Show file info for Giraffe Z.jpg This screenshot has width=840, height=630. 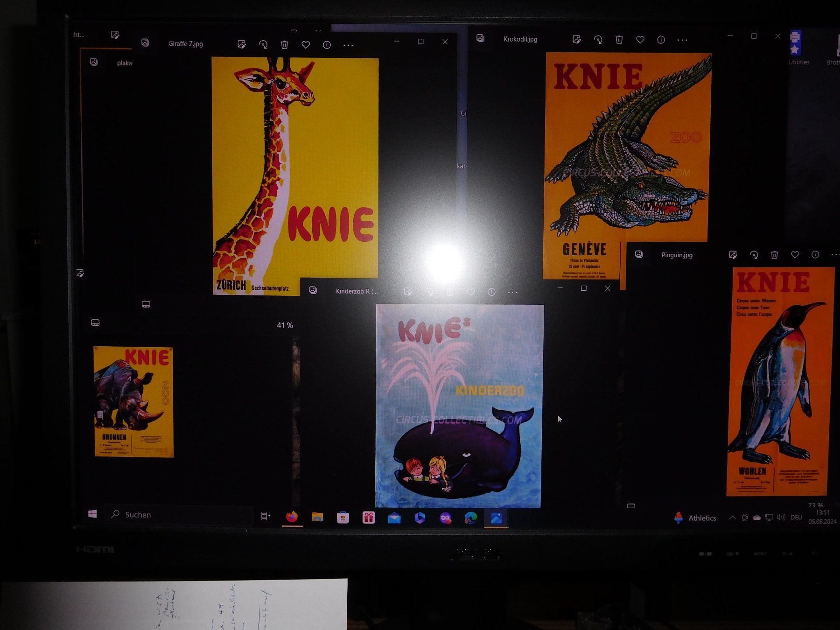coord(327,45)
